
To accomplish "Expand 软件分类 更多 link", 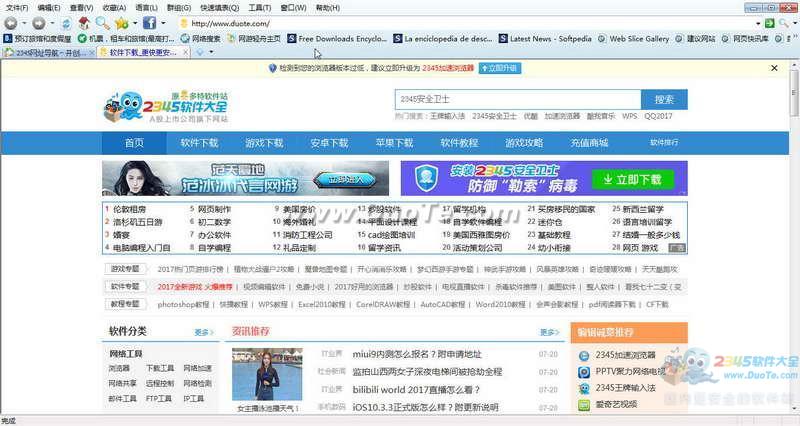I will click(x=204, y=332).
